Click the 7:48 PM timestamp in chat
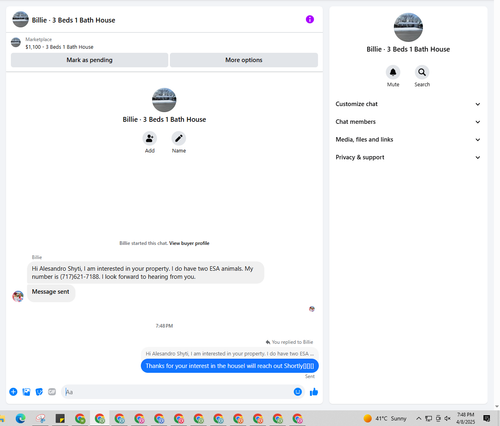This screenshot has height=426, width=500. (164, 326)
